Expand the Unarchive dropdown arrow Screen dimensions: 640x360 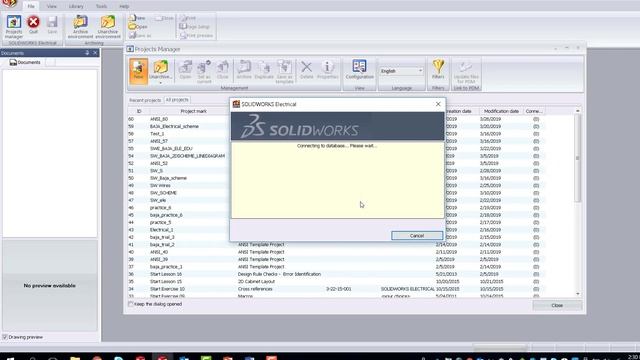[160, 83]
